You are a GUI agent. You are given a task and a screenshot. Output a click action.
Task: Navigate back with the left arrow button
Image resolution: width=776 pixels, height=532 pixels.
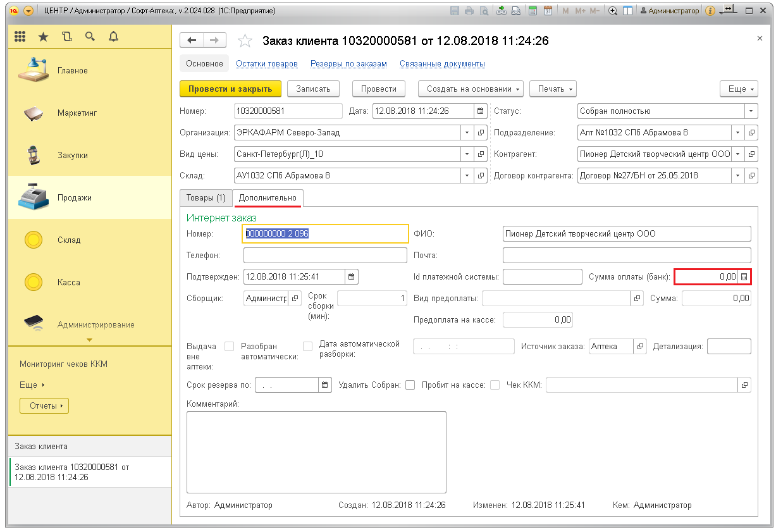[192, 40]
